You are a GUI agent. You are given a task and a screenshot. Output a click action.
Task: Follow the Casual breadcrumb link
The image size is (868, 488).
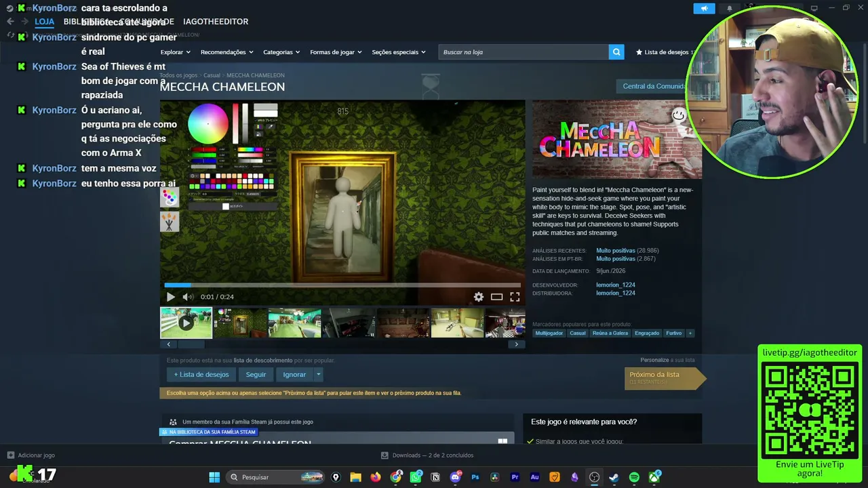click(212, 75)
